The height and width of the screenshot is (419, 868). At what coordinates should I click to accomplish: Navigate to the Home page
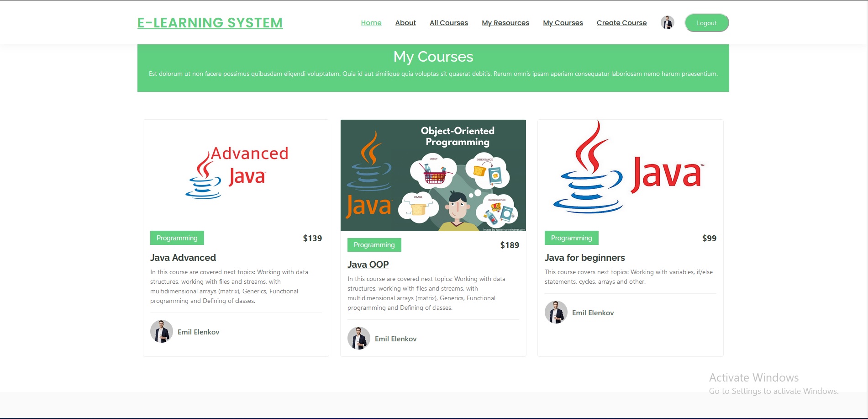tap(371, 22)
